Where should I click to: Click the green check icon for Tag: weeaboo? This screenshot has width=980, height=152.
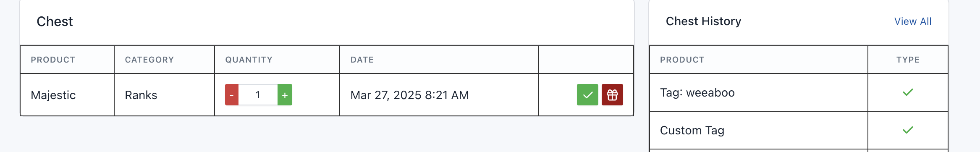[908, 92]
